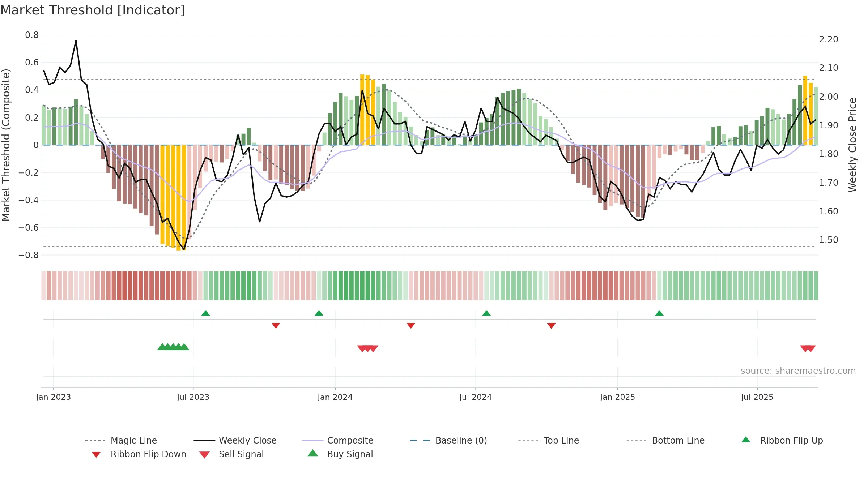Click the 1.60 price axis tick

click(x=829, y=211)
